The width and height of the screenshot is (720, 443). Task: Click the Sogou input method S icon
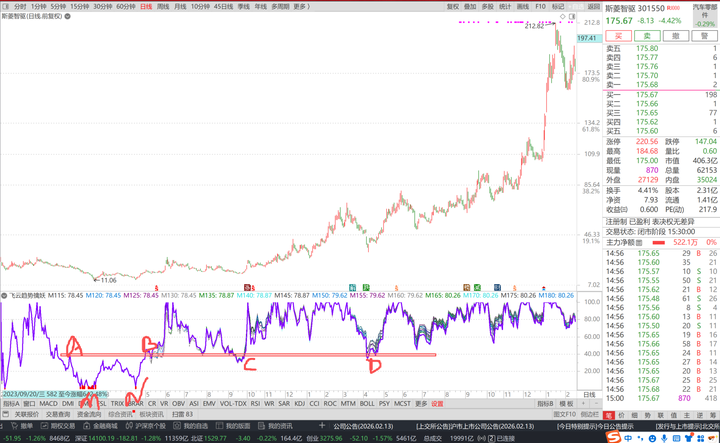point(613,436)
